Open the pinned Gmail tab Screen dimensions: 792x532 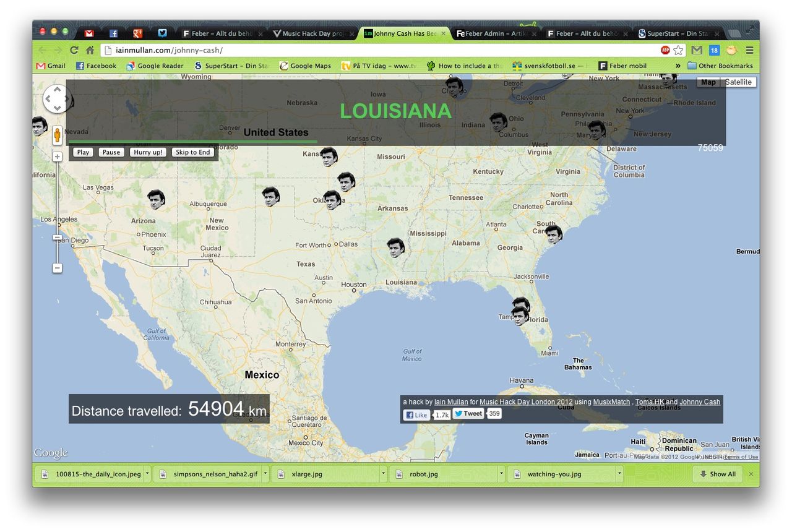(89, 33)
